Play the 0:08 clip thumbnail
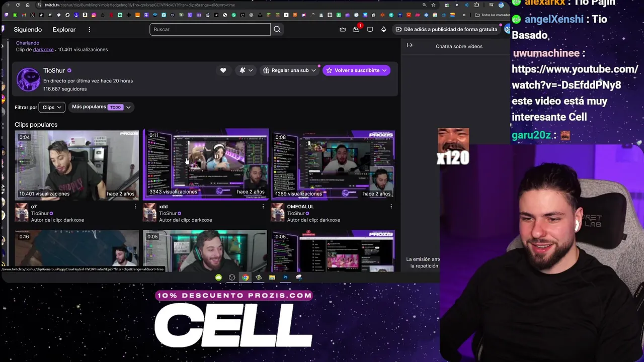644x362 pixels. tap(333, 165)
